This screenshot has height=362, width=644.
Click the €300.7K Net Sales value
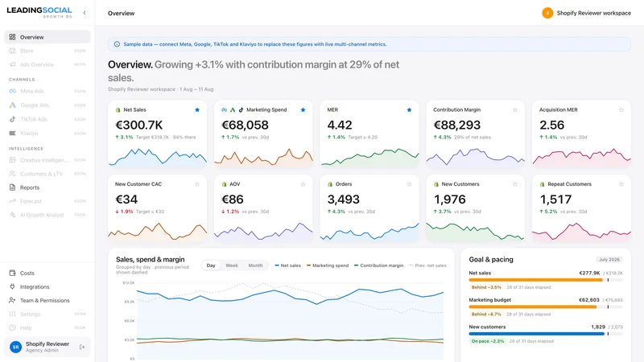(x=138, y=125)
